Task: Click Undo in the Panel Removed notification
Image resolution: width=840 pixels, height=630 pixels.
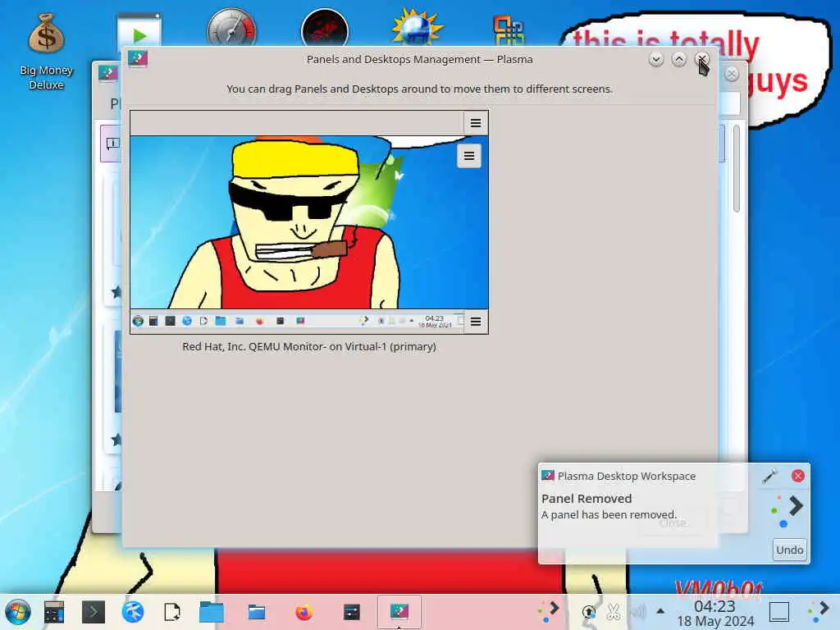Action: 789,550
